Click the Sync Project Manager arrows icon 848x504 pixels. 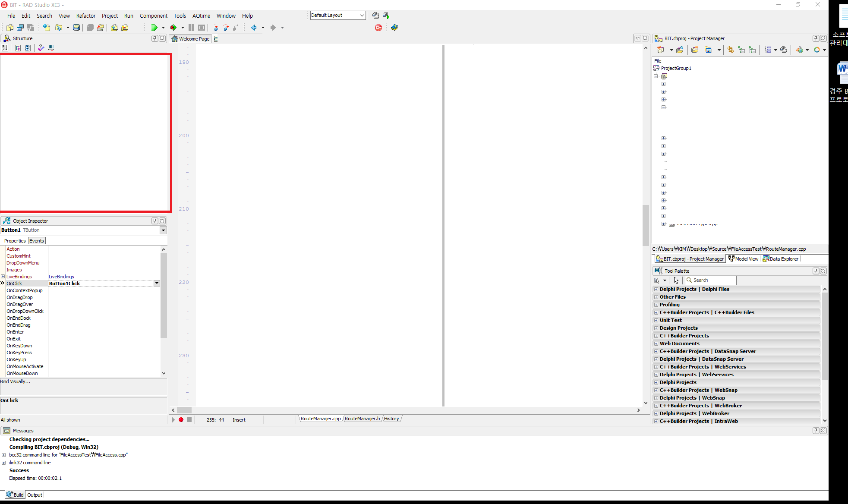pos(730,50)
